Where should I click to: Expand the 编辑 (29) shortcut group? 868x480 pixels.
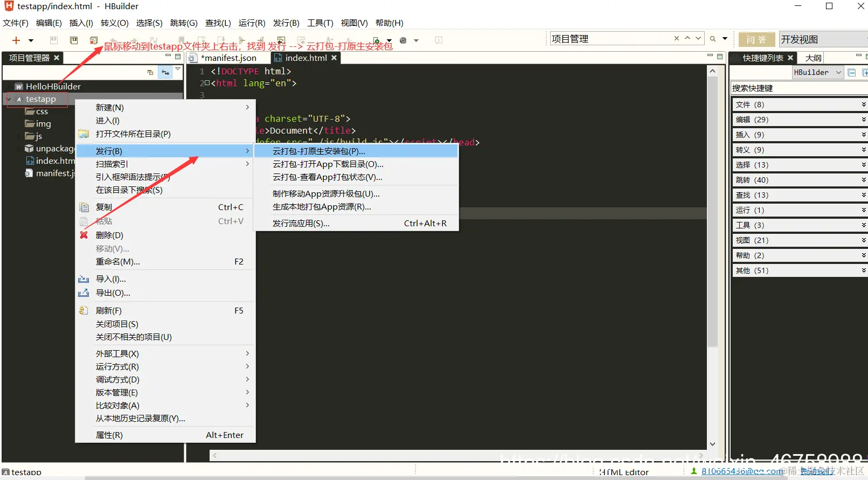[800, 120]
